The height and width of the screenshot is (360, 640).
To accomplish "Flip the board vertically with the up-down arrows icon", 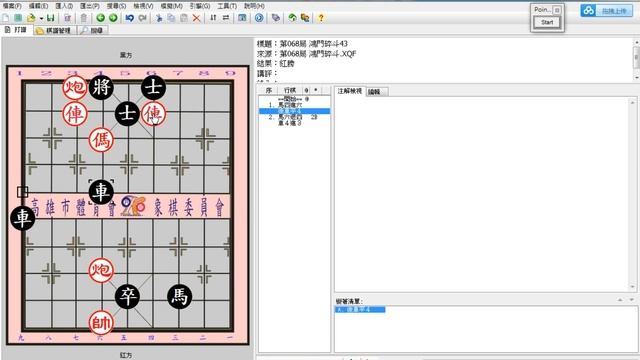I will tap(213, 18).
